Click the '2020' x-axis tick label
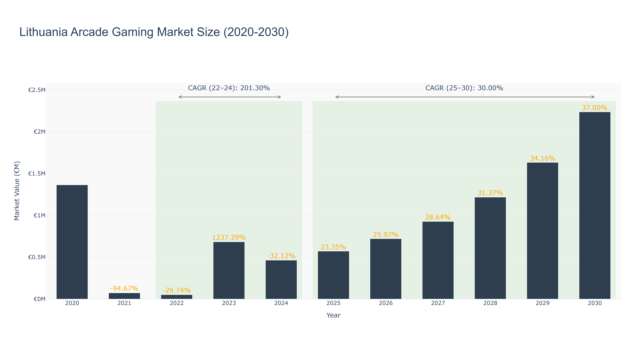 pyautogui.click(x=72, y=303)
